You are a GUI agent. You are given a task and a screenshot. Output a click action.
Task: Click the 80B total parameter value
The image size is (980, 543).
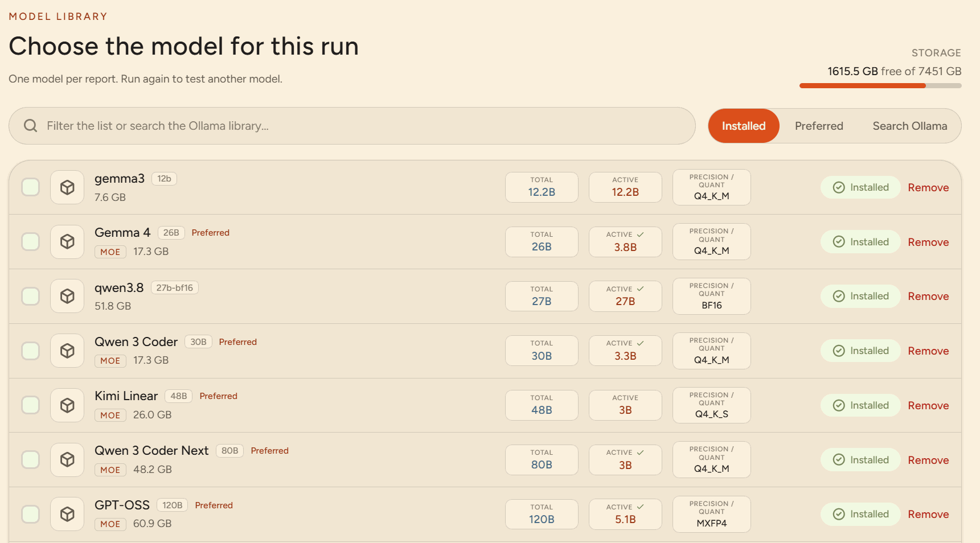pyautogui.click(x=542, y=464)
